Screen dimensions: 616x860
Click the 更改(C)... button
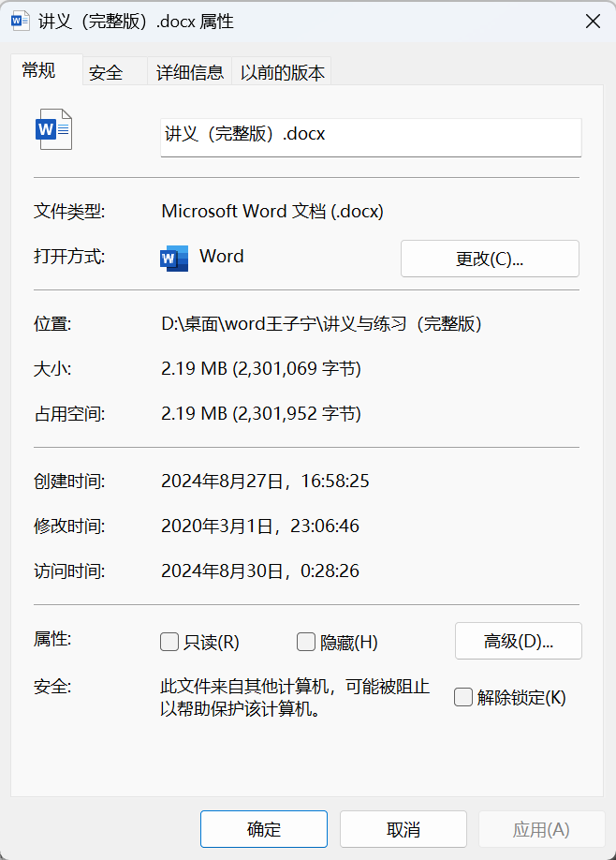490,259
